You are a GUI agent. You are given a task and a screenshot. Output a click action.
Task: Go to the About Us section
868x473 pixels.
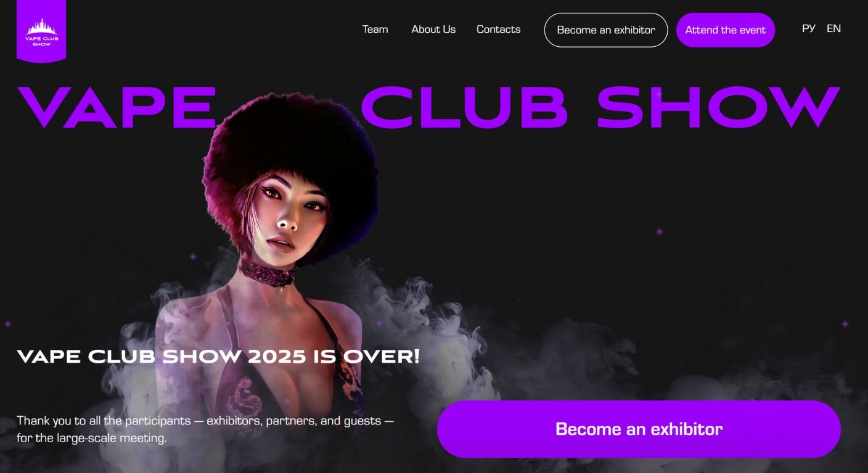pos(433,30)
